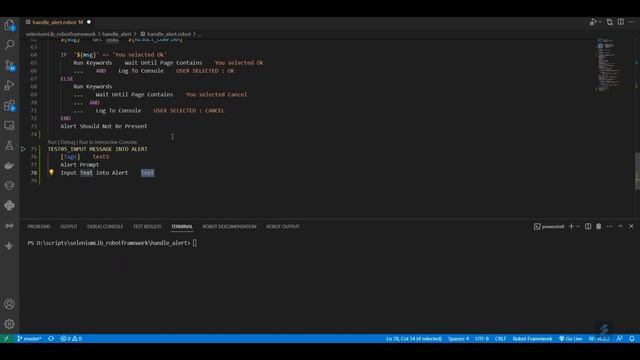Open the Search view in activity bar
Image resolution: width=640 pixels, height=360 pixels.
9,44
